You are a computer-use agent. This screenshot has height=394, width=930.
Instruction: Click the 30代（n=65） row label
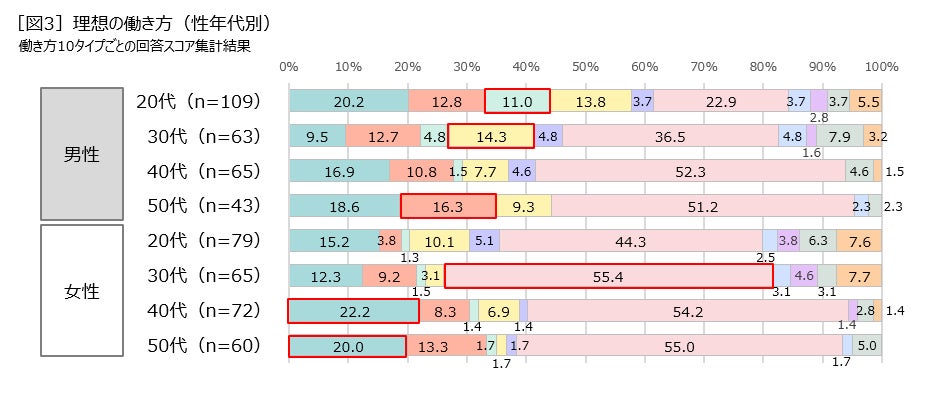(x=204, y=276)
